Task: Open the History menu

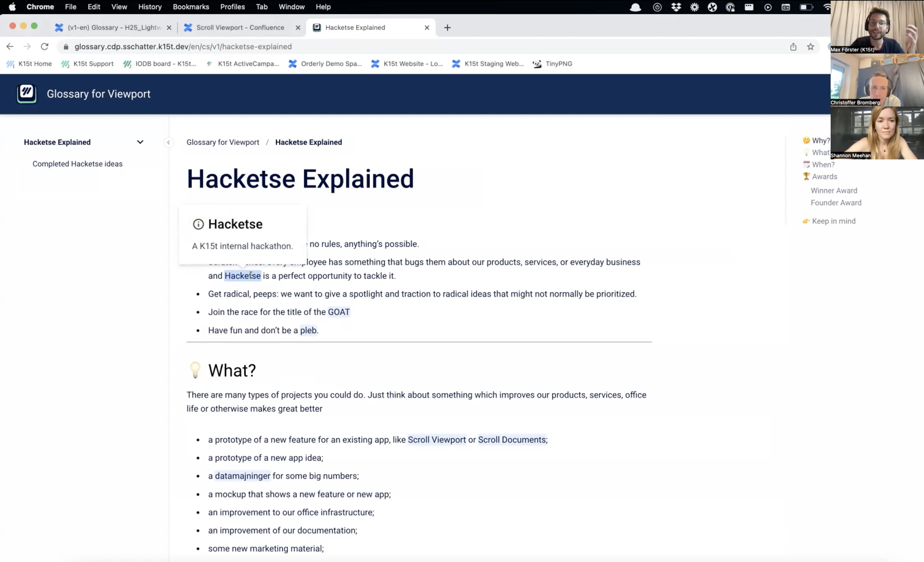Action: (150, 7)
